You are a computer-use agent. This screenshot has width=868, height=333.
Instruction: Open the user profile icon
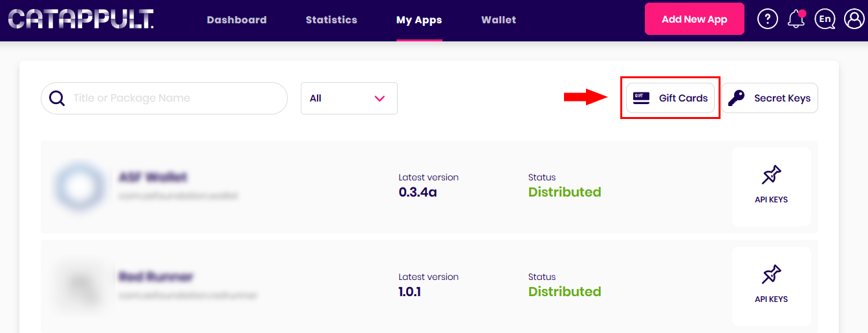click(x=854, y=19)
